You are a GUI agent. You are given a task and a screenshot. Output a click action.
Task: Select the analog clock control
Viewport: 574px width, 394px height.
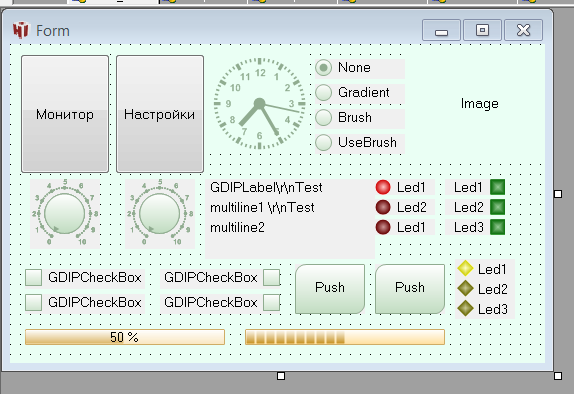pyautogui.click(x=260, y=104)
